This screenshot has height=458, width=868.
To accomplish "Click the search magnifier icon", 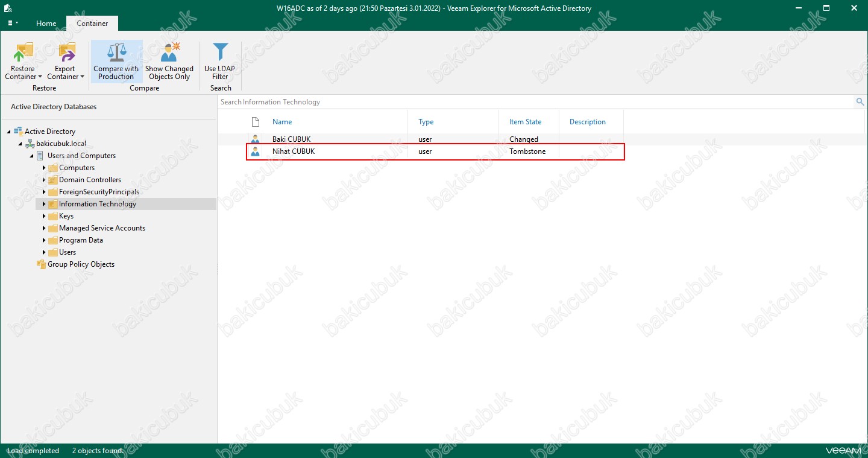I will pos(860,102).
